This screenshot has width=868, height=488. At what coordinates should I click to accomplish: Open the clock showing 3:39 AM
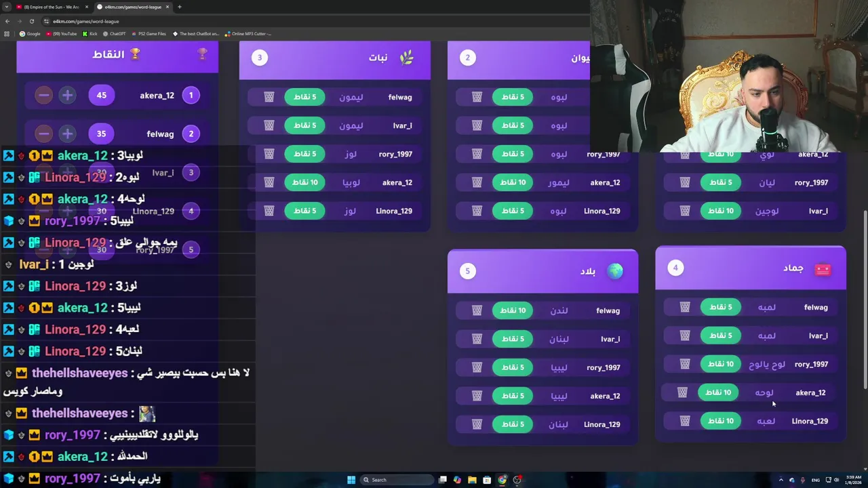click(852, 480)
